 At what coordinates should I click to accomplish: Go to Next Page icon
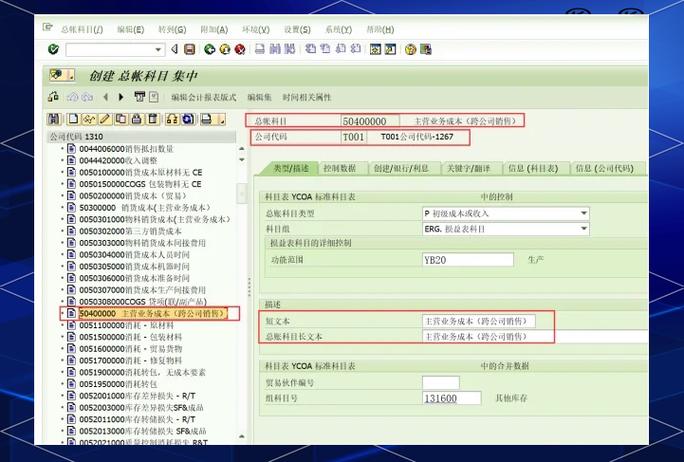(x=341, y=49)
